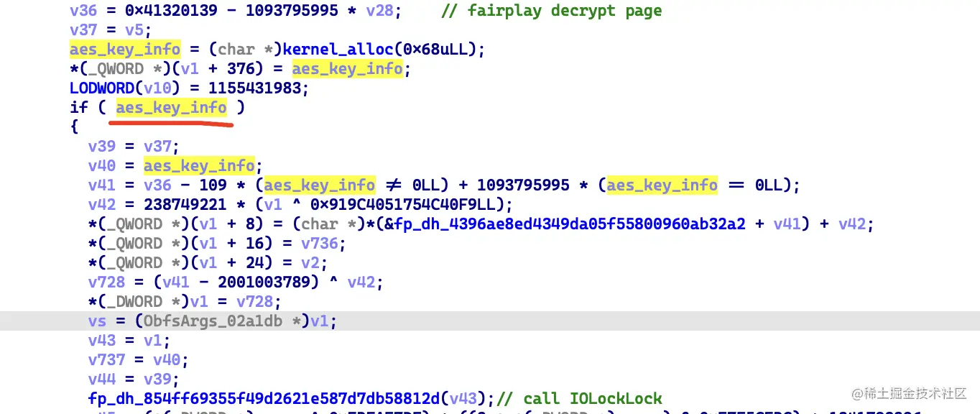Screen dimensions: 980x414
Task: Select the underlined aes_key_info in the if statement
Action: (172, 108)
